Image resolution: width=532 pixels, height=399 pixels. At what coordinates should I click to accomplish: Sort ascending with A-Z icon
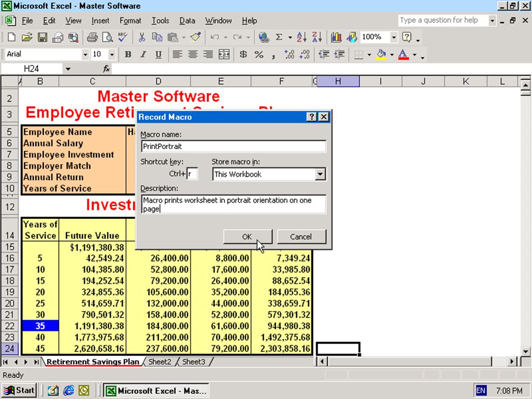(x=301, y=37)
